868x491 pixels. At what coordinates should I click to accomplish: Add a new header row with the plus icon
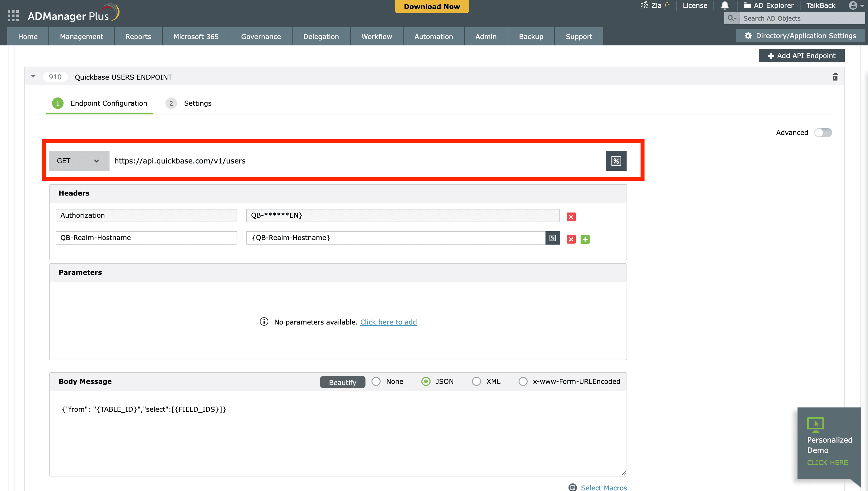[x=585, y=239]
